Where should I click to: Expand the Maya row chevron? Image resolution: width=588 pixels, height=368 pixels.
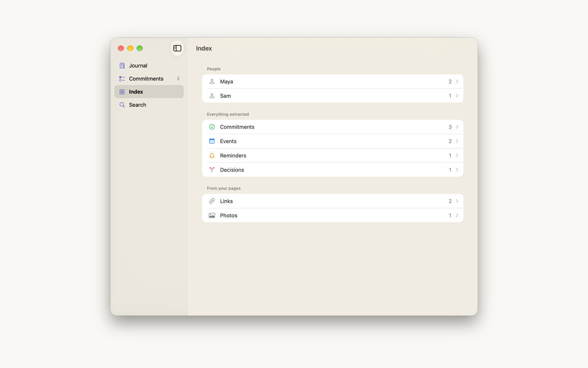(457, 81)
